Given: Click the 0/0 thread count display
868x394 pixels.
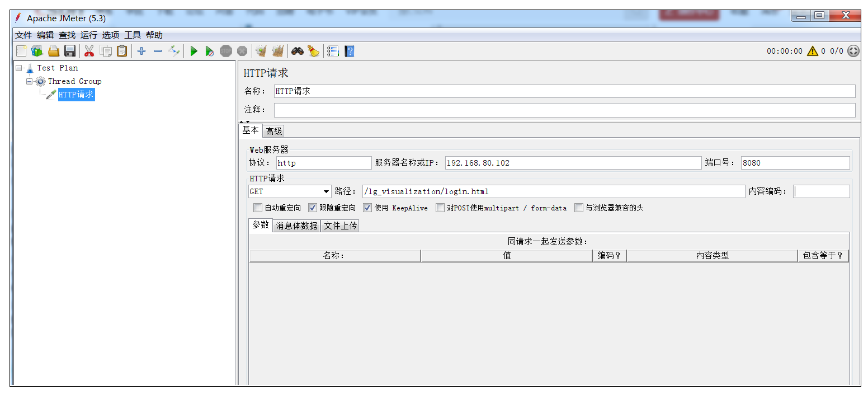Looking at the screenshot, I should (837, 51).
